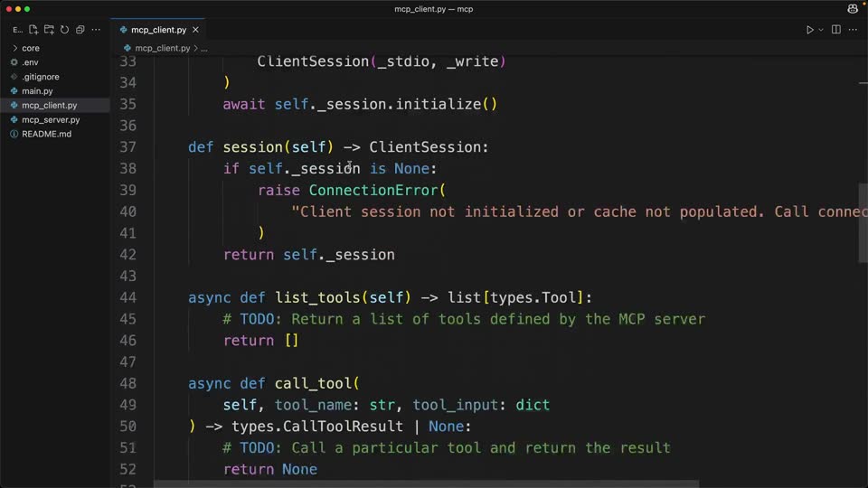Refresh the explorer file tree

(x=64, y=29)
